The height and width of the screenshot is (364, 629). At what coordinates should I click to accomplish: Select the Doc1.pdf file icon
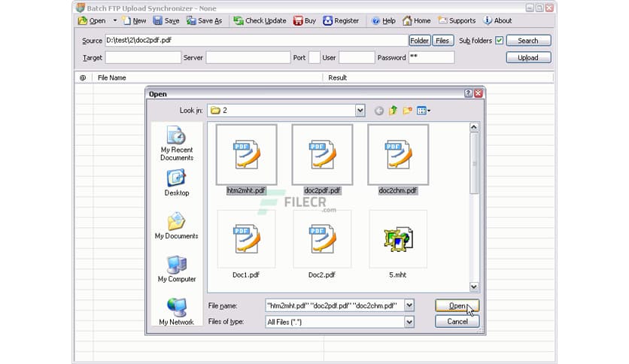[x=246, y=239]
